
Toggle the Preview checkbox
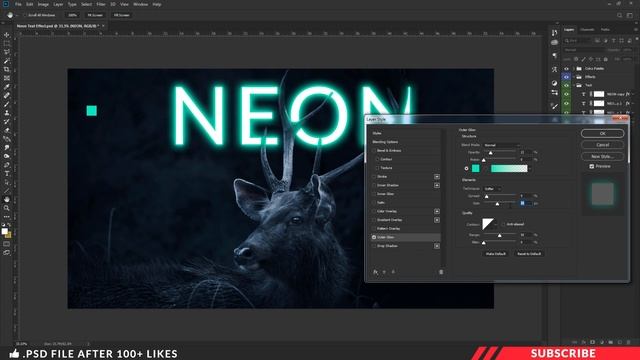coord(592,167)
